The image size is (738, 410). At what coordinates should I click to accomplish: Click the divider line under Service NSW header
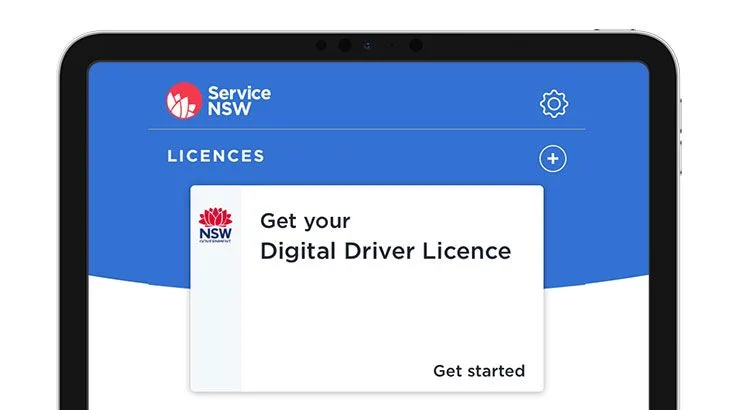coord(367,129)
